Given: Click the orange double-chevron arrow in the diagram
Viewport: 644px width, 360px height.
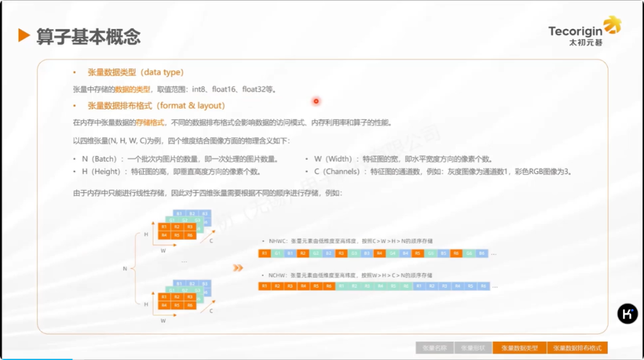Looking at the screenshot, I should coord(238,268).
